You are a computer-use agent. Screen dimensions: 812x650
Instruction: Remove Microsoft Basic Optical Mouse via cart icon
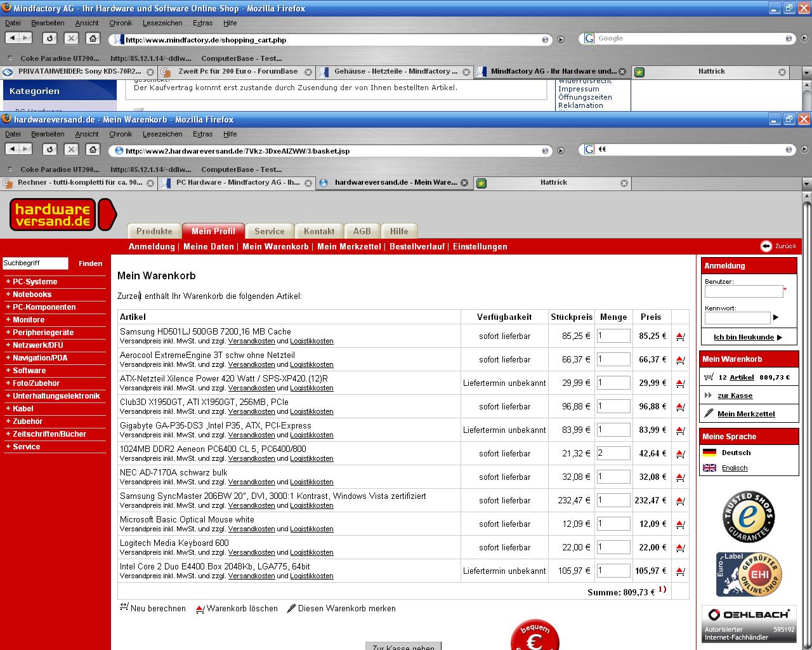680,524
